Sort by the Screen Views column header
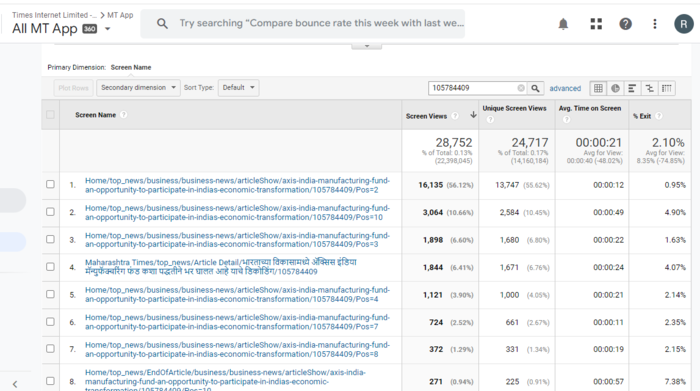This screenshot has height=391, width=700. 426,116
